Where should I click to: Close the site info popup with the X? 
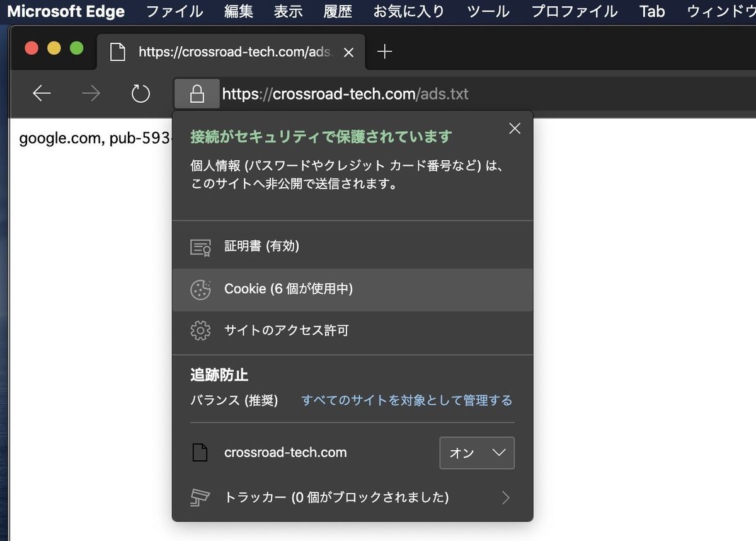click(515, 129)
